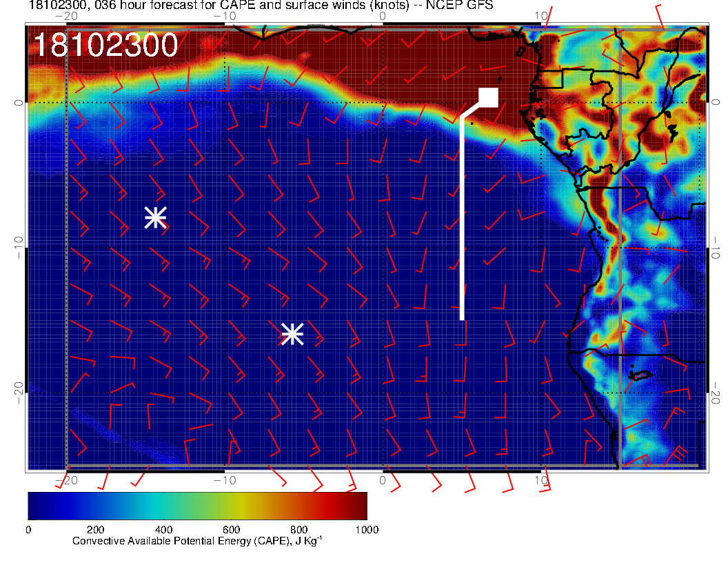Click the colorbar tick label 200
728x563 pixels.
click(x=95, y=530)
